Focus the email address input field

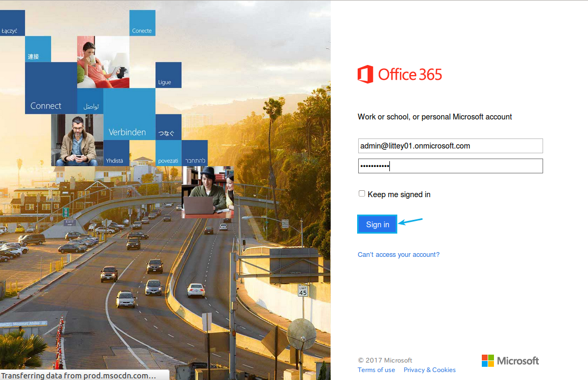point(450,146)
